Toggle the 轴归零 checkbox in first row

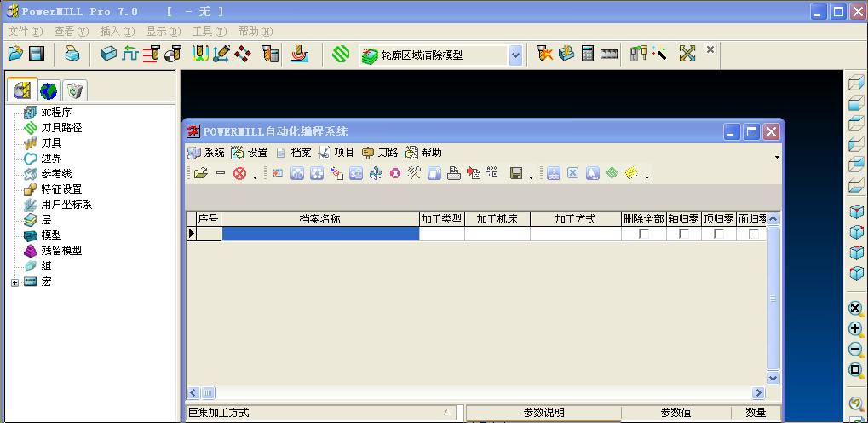pyautogui.click(x=684, y=234)
